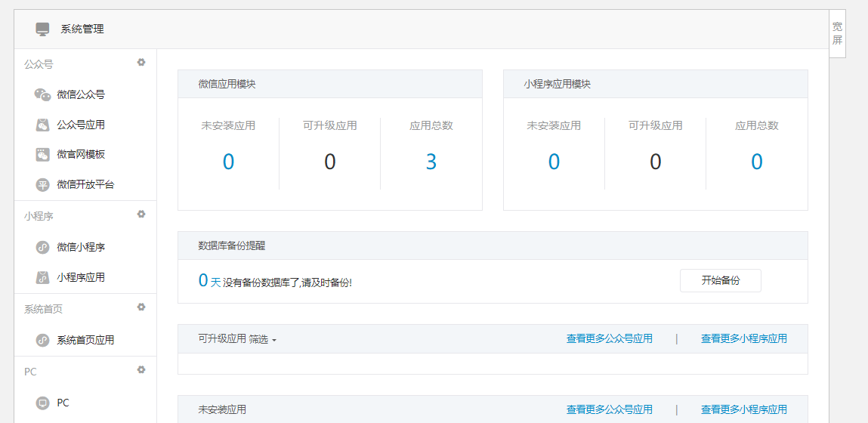This screenshot has height=423, width=868.
Task: Click the 微官网模板 template icon
Action: tap(42, 154)
